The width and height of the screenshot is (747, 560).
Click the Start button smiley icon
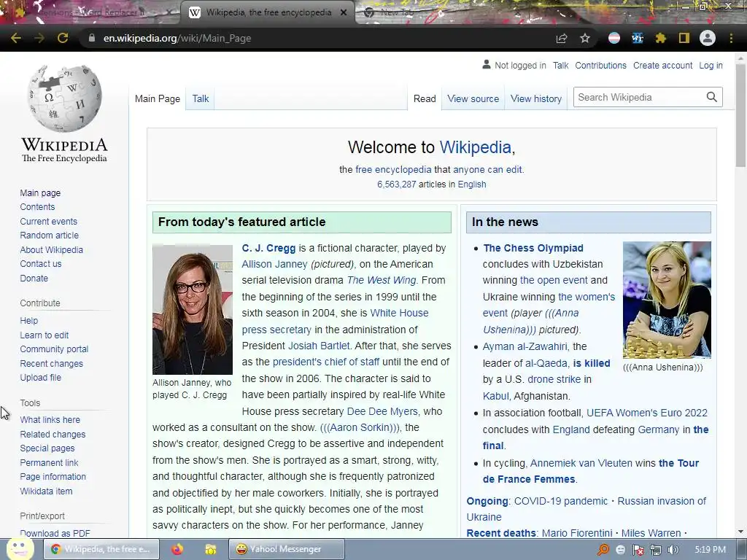point(19,548)
